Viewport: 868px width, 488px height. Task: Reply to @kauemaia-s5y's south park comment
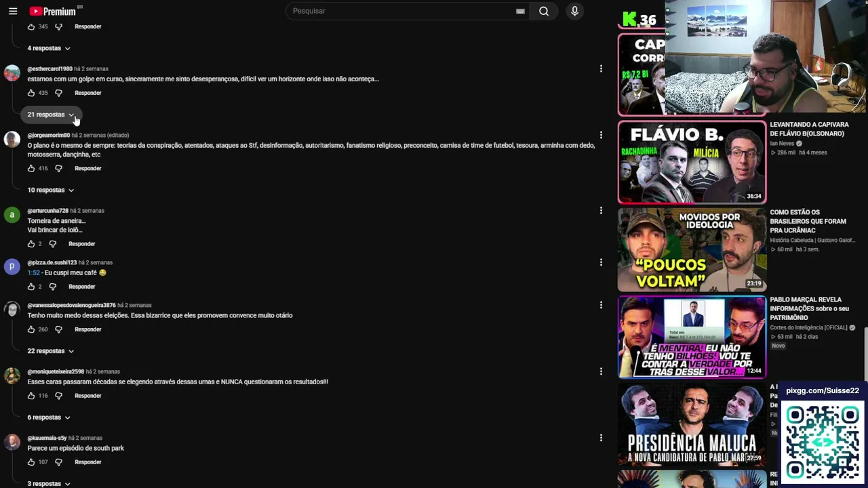click(x=88, y=462)
